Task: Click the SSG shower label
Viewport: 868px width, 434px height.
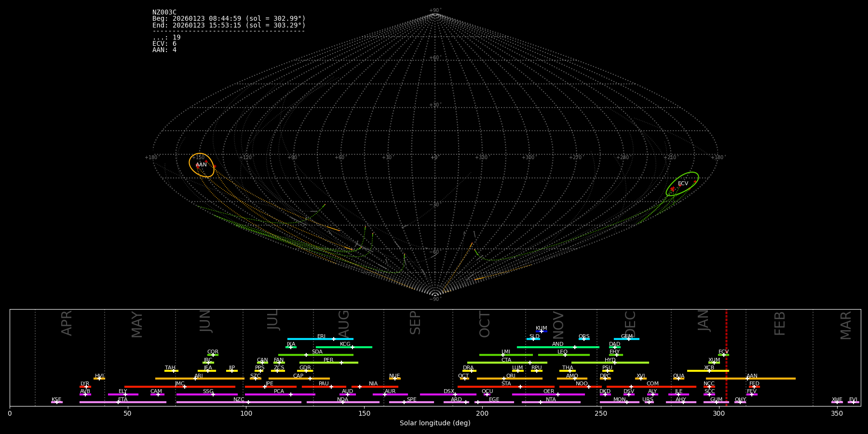Action: click(x=208, y=392)
